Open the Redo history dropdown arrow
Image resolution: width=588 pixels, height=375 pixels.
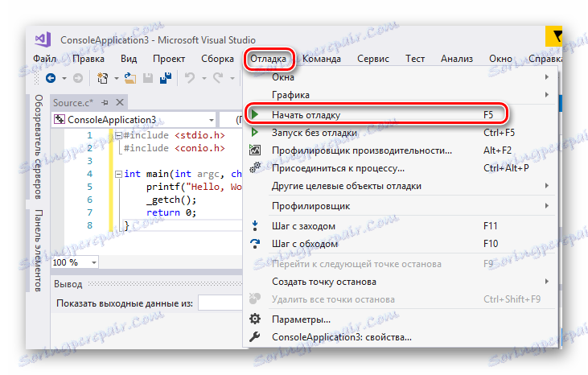pyautogui.click(x=232, y=78)
